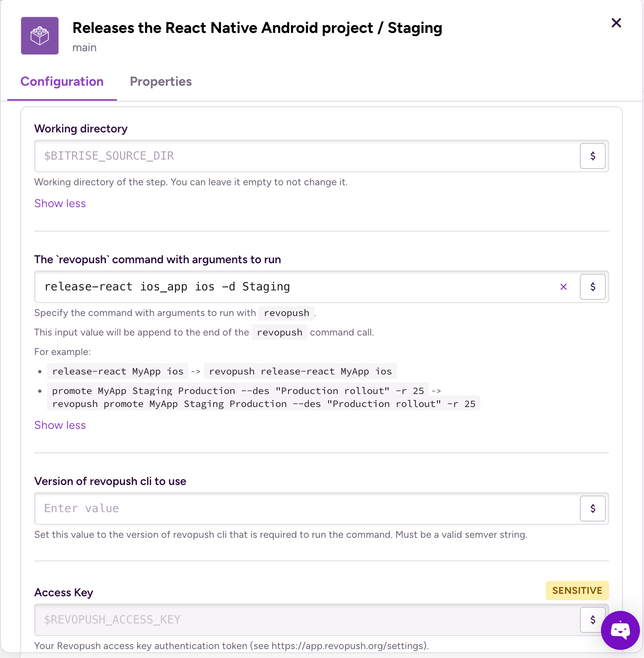Clear the revopush command field value
Image resolution: width=644 pixels, height=658 pixels.
click(x=563, y=287)
